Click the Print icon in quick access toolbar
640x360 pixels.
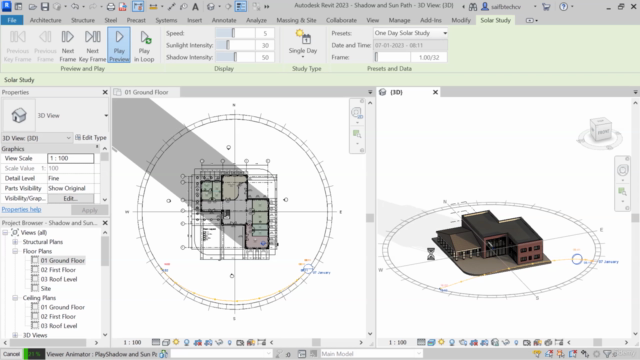pos(111,7)
